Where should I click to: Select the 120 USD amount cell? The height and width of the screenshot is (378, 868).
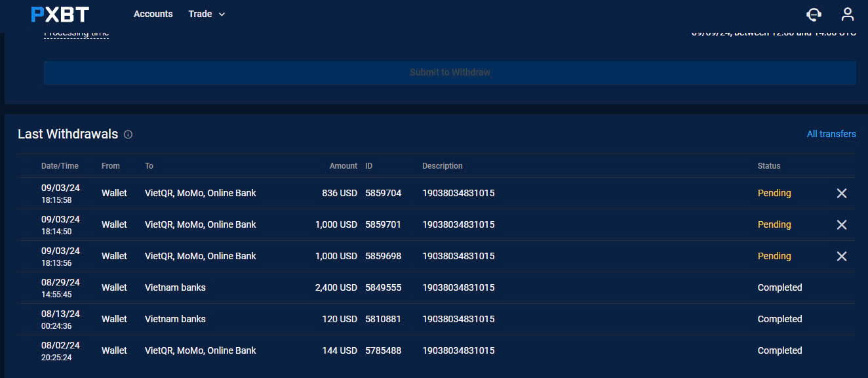(340, 319)
